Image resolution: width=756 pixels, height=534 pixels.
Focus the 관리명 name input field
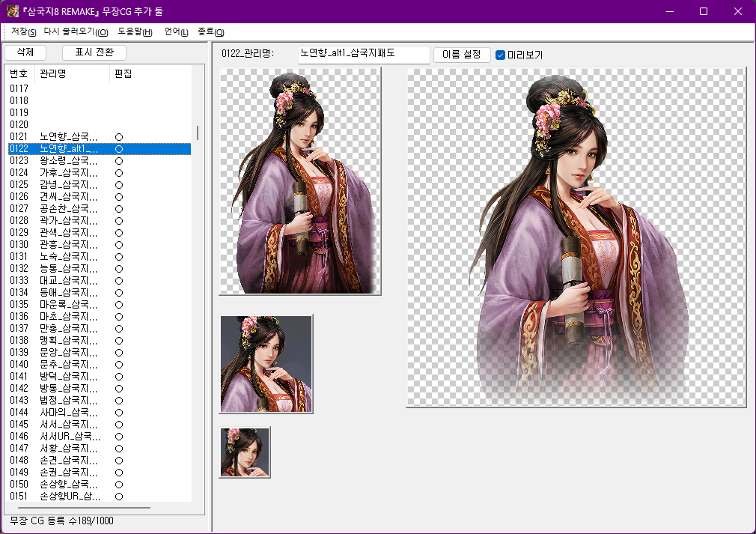[x=364, y=54]
